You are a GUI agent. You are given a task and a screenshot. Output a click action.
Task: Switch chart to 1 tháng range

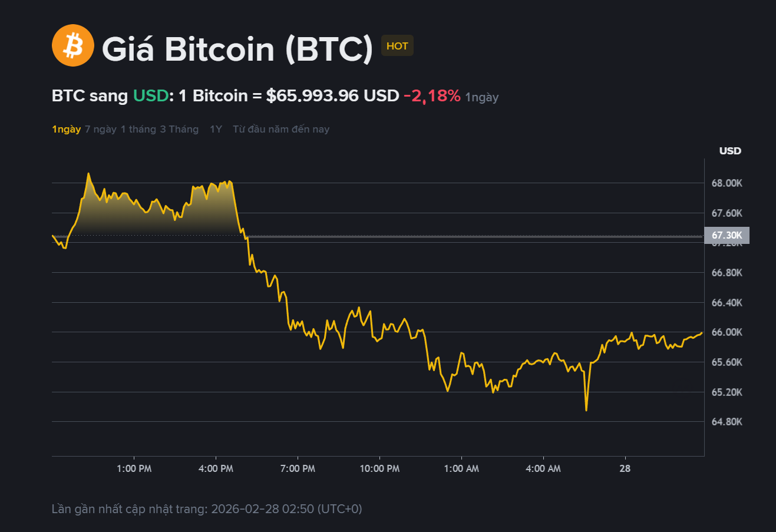coord(138,129)
